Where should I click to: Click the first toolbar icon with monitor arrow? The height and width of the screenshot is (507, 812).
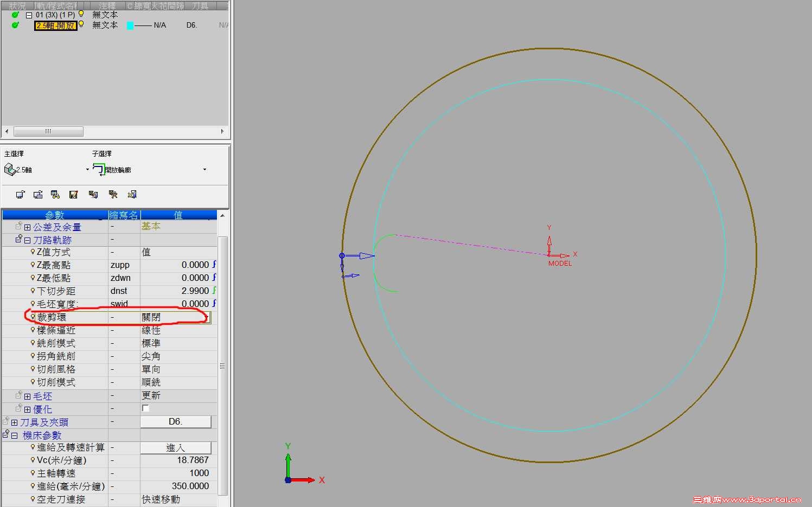pyautogui.click(x=20, y=194)
